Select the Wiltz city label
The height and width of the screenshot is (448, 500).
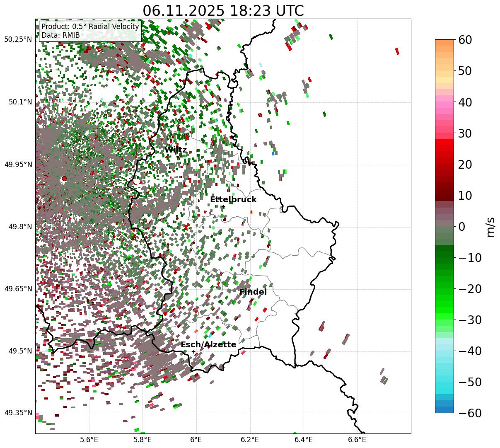pos(176,150)
